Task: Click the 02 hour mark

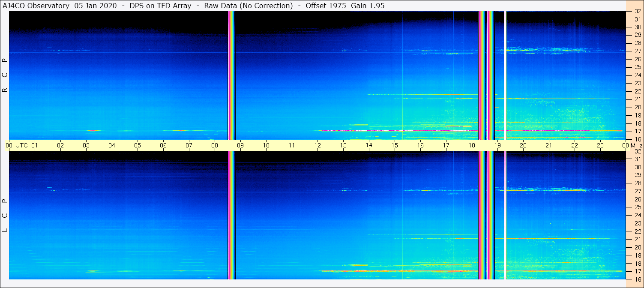Action: (x=60, y=145)
